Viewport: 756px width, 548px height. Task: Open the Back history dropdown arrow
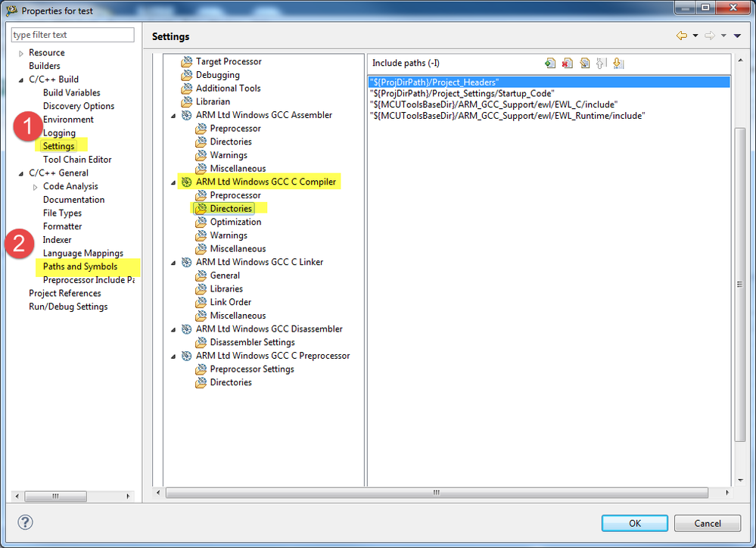click(695, 36)
